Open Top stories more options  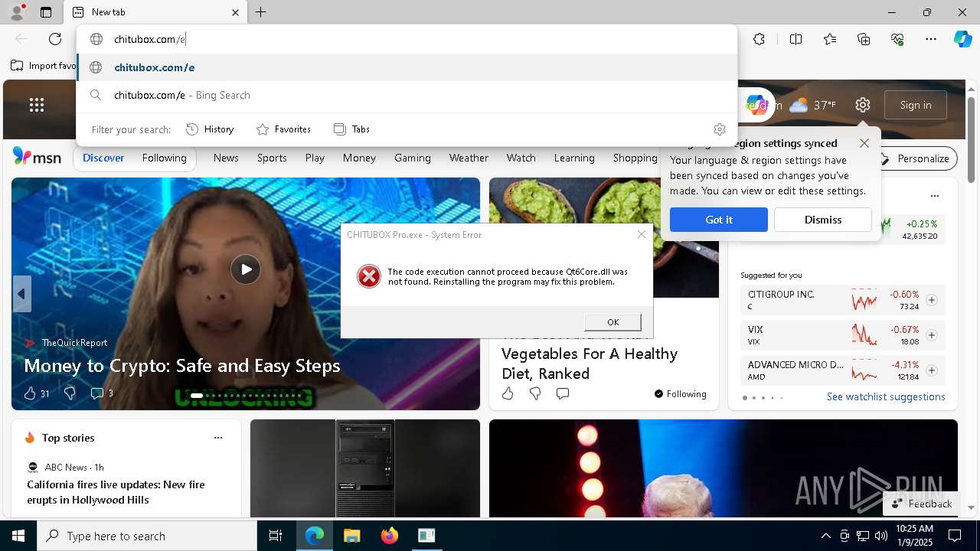(218, 438)
